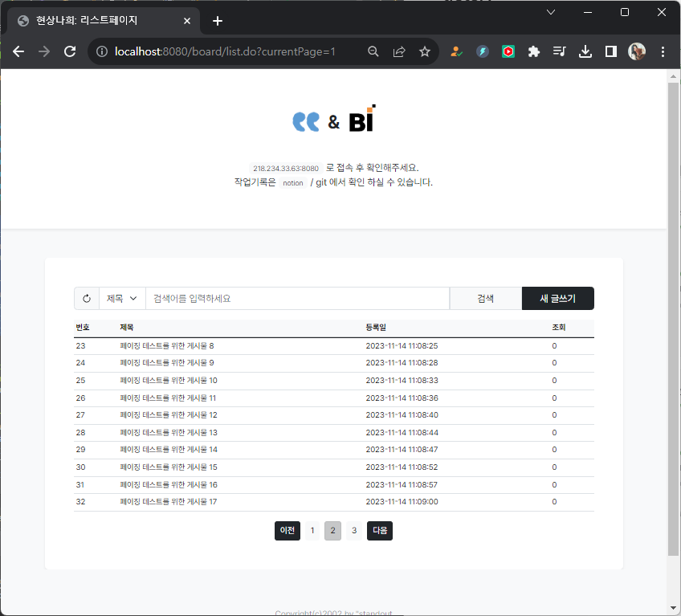Open the Chrome three-dot menu
The height and width of the screenshot is (616, 681).
(663, 51)
